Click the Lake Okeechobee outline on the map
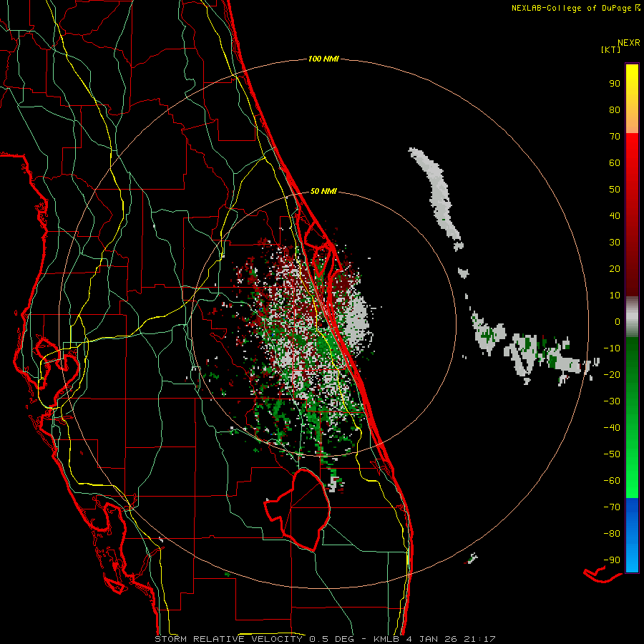 coord(297,509)
